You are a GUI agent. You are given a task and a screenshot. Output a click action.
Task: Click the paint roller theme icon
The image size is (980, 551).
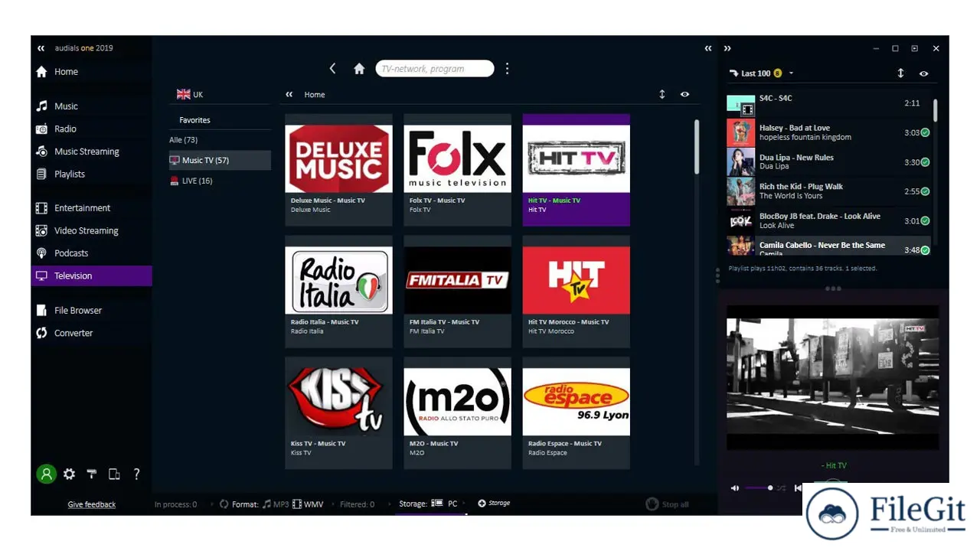[91, 474]
